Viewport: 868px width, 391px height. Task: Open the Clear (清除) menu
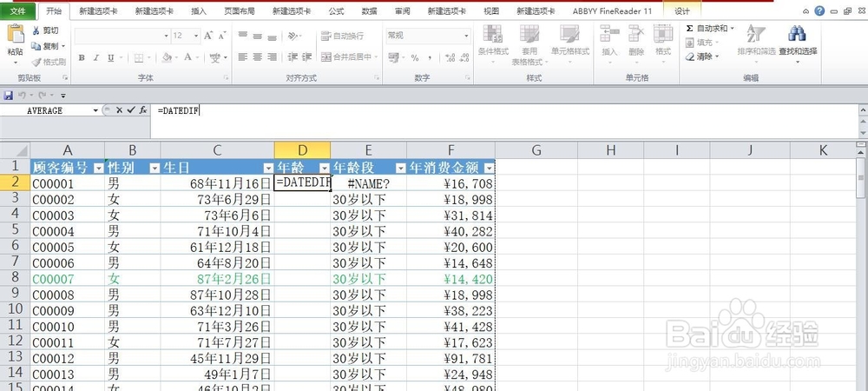point(701,56)
